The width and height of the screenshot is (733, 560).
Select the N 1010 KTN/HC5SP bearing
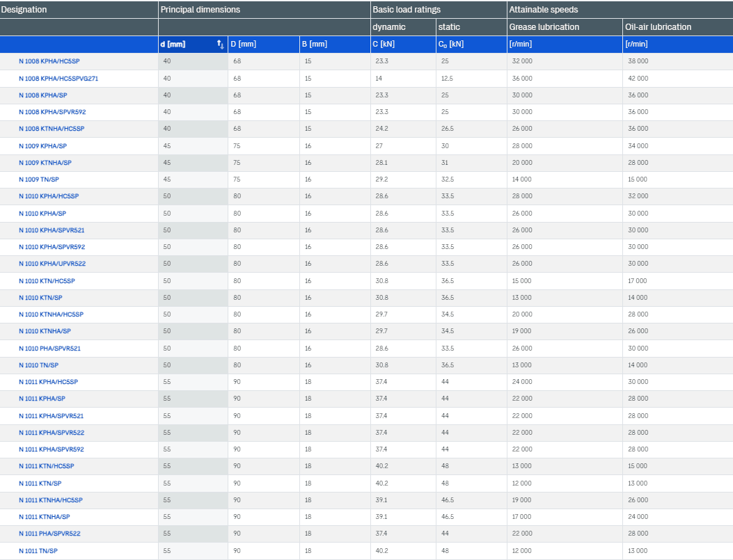coord(47,281)
